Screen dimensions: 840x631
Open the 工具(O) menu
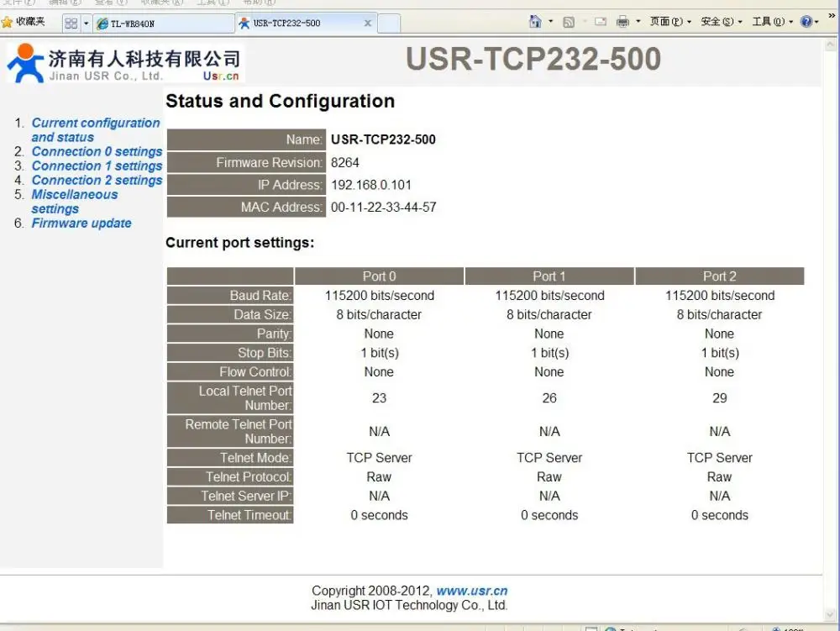[772, 22]
